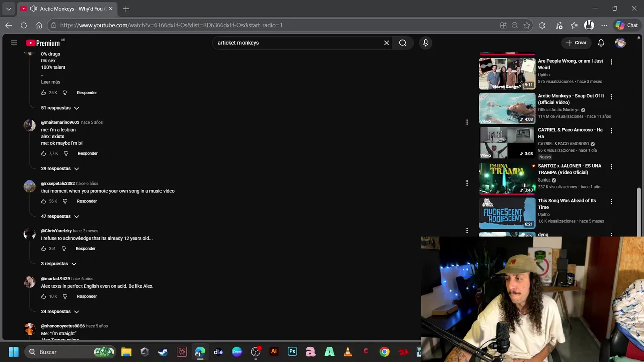644x362 pixels.
Task: Open the media control music icon
Action: [559, 25]
